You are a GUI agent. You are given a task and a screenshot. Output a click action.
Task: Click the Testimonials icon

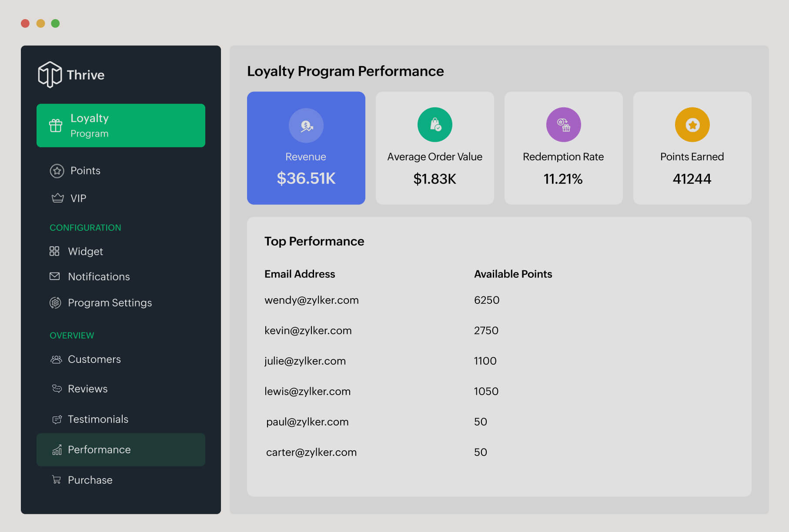(x=57, y=419)
